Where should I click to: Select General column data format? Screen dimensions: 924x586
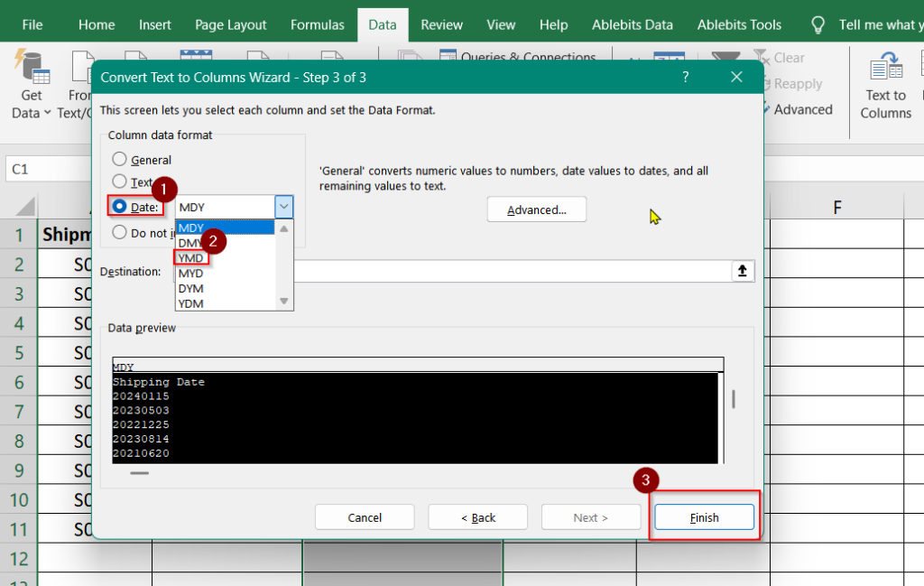coord(121,160)
